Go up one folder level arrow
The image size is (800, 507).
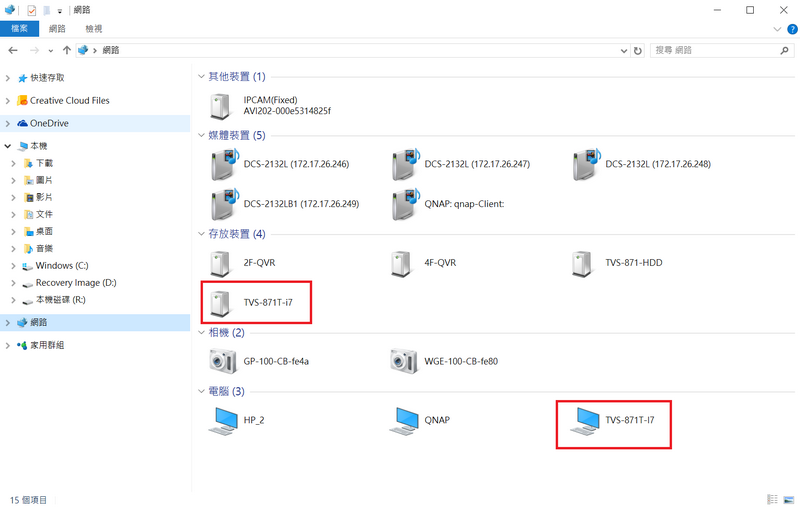(66, 50)
